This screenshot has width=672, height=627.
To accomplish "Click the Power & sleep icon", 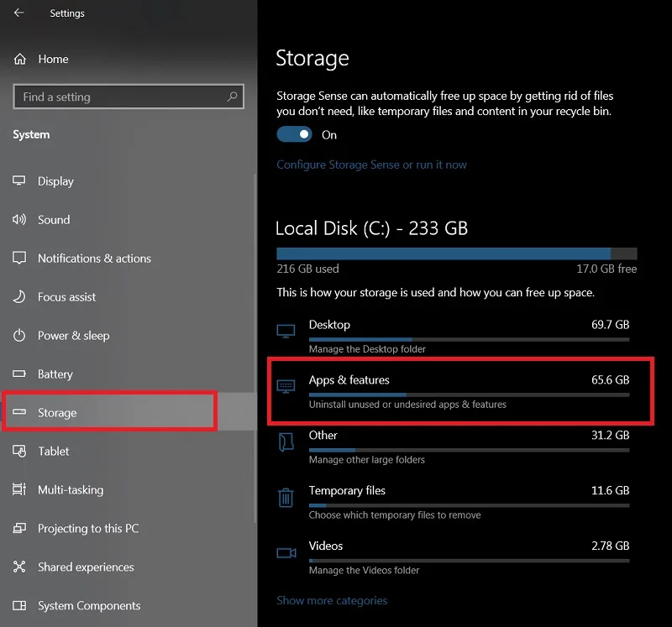I will 18,336.
